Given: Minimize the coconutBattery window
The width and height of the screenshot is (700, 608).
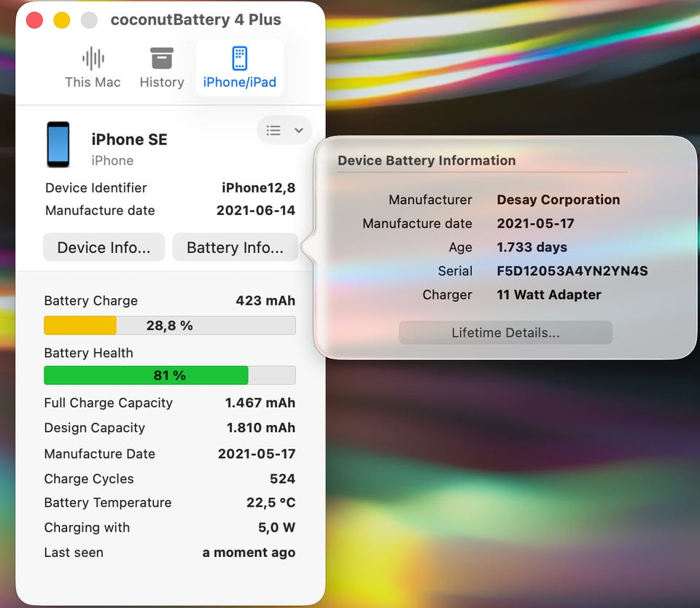Looking at the screenshot, I should 61,20.
